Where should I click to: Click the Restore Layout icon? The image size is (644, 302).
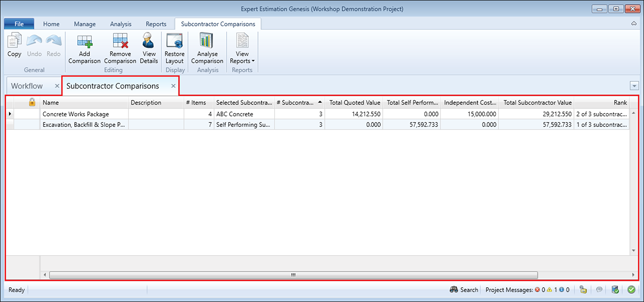click(x=175, y=41)
